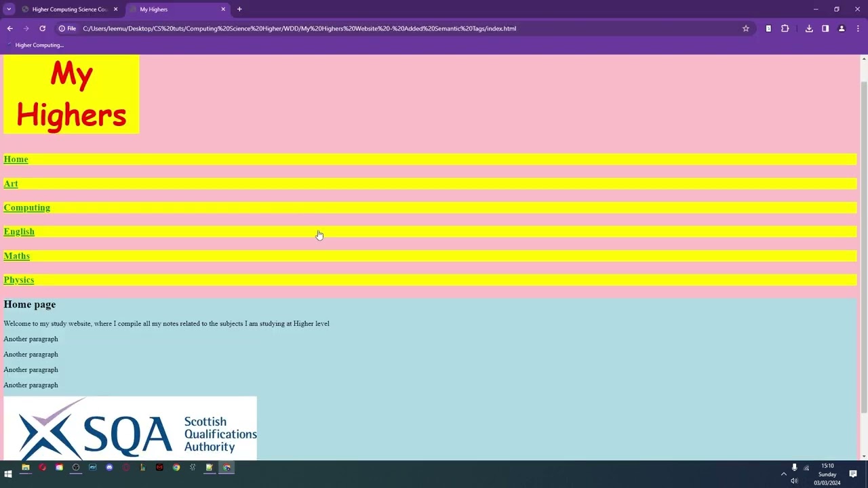868x488 pixels.
Task: Open the Downloads icon in Chrome toolbar
Action: click(809, 28)
